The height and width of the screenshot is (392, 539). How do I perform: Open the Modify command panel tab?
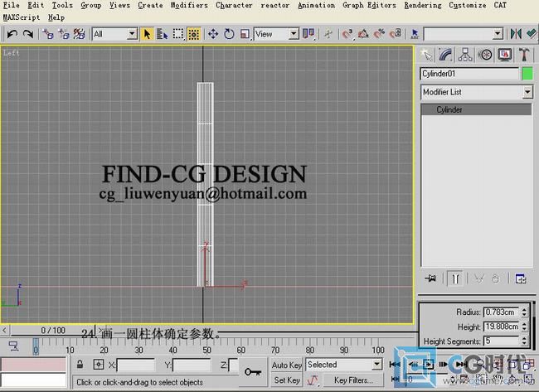[x=445, y=55]
